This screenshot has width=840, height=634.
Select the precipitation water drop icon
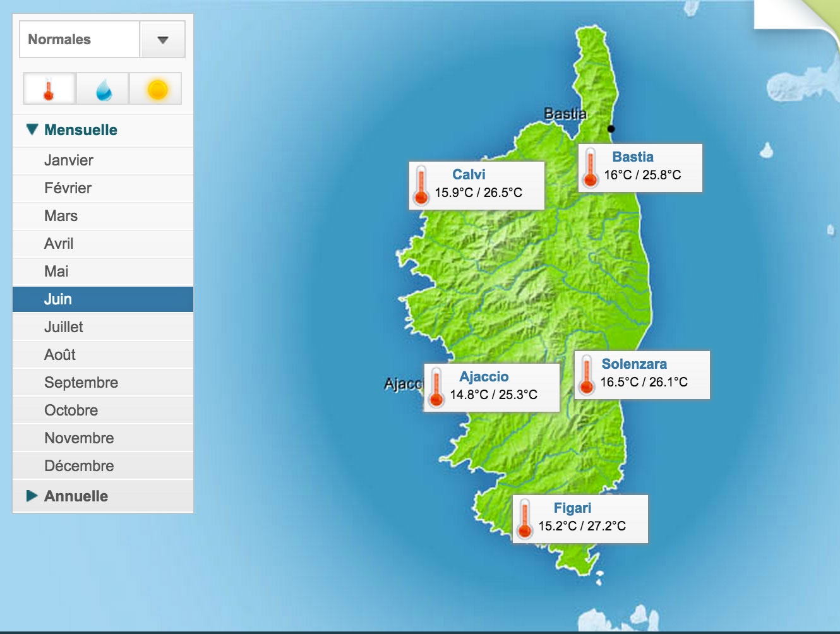103,88
